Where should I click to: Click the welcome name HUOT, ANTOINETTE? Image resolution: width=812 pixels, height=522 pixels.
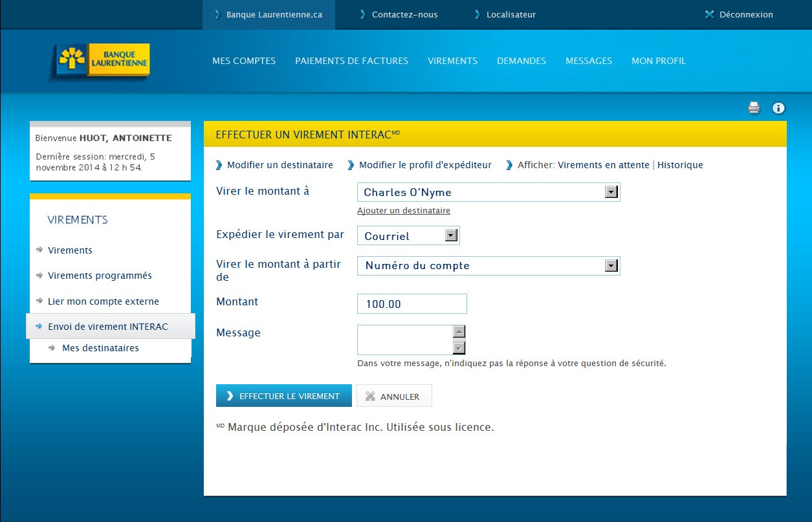[x=126, y=138]
